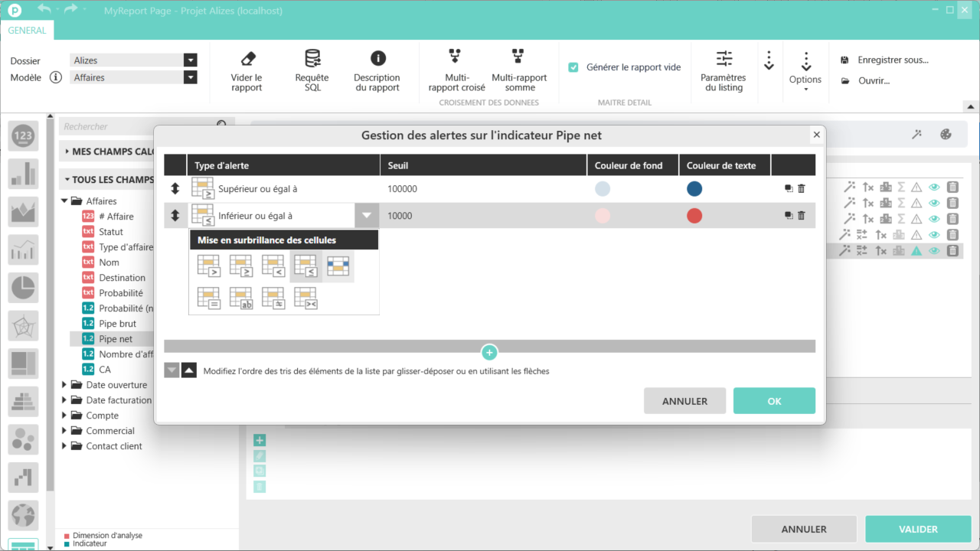This screenshot has height=551, width=980.
Task: Open the Dossier Alizes dropdown
Action: click(x=190, y=60)
